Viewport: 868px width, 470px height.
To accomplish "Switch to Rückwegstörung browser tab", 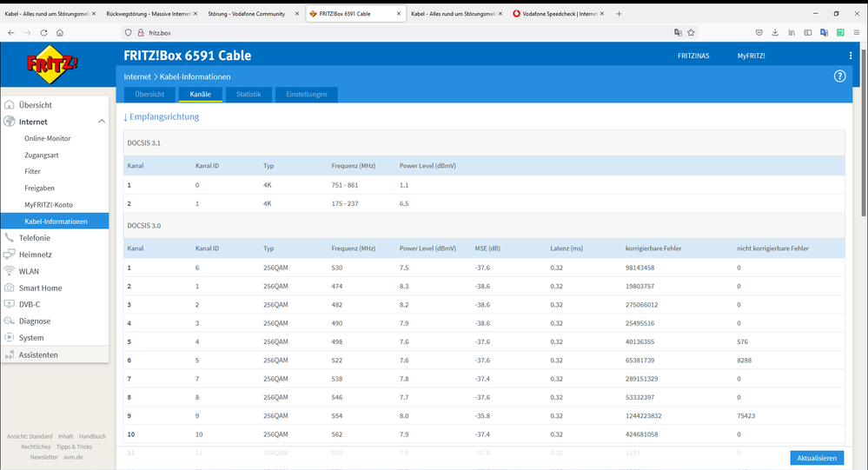I will click(x=150, y=14).
